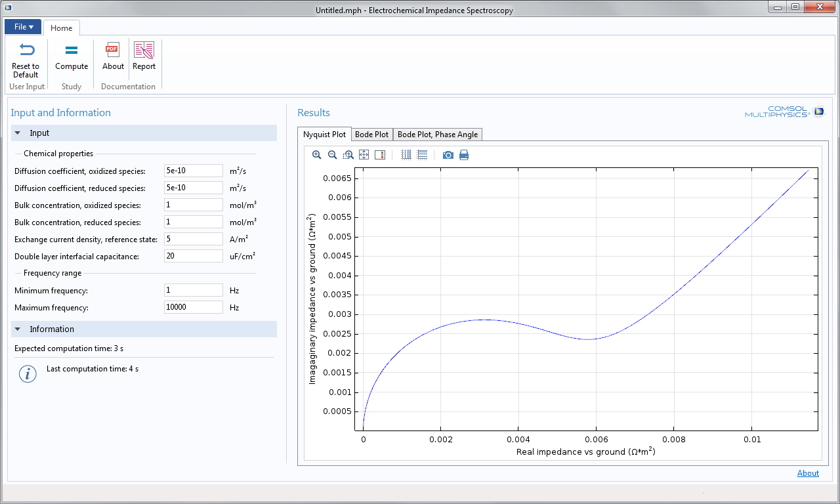Print the plot using printer icon
Image resolution: width=840 pixels, height=504 pixels.
[464, 155]
